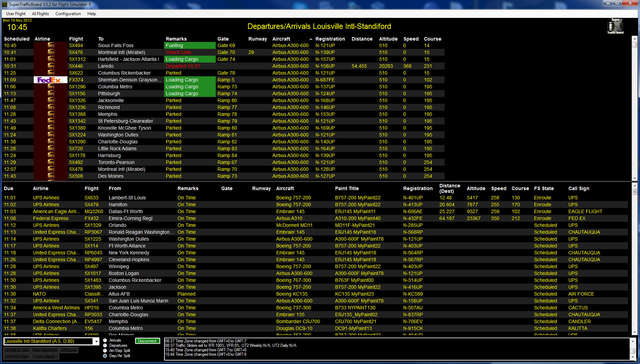Viewport: 640px width, 364px height.
Task: Select the NATO Altus AFB arrival row
Action: 315,294
